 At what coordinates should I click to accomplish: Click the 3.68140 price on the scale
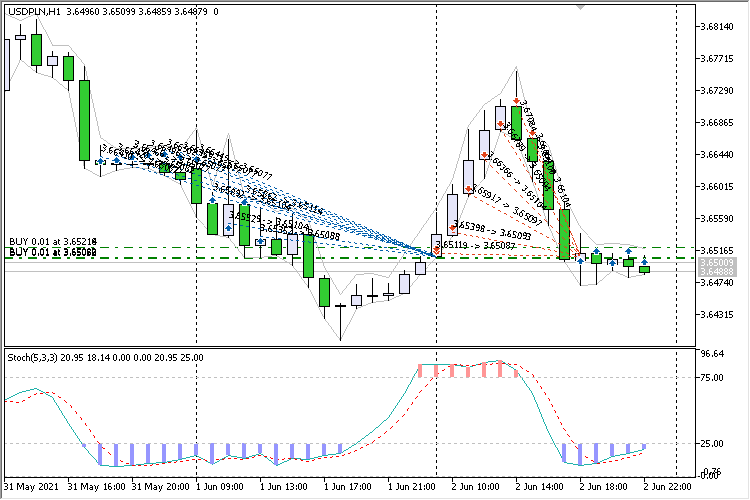click(717, 26)
